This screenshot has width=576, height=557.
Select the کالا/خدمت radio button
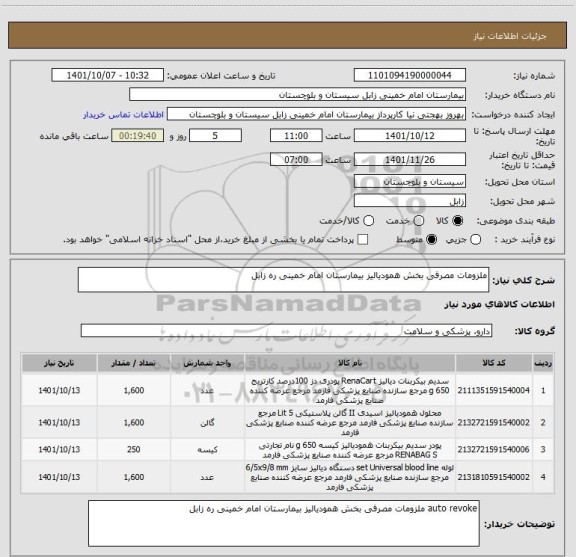pyautogui.click(x=368, y=221)
